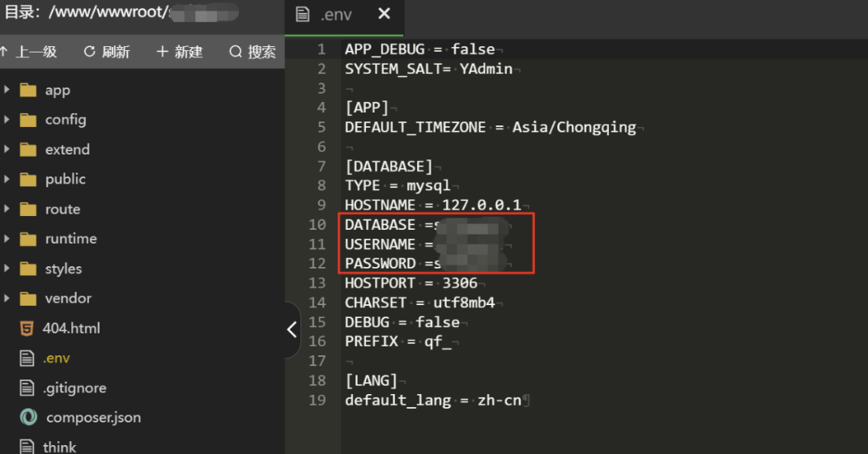Click the vendor folder icon
The height and width of the screenshot is (454, 868).
(x=28, y=299)
